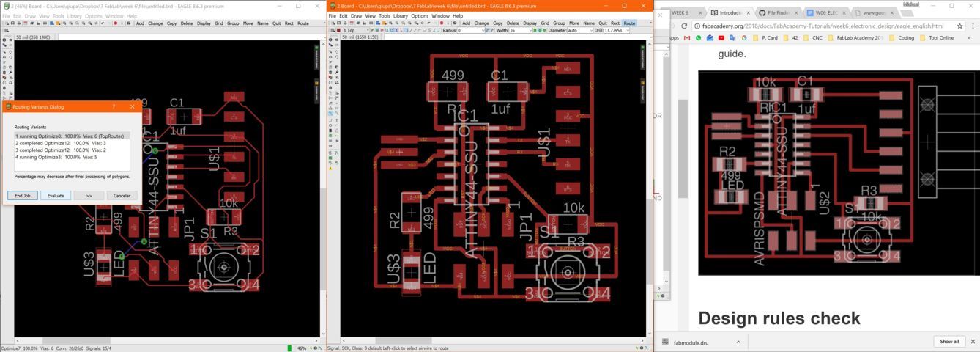Open Options menu in right EAGLE window
The width and height of the screenshot is (980, 352).
tap(420, 15)
